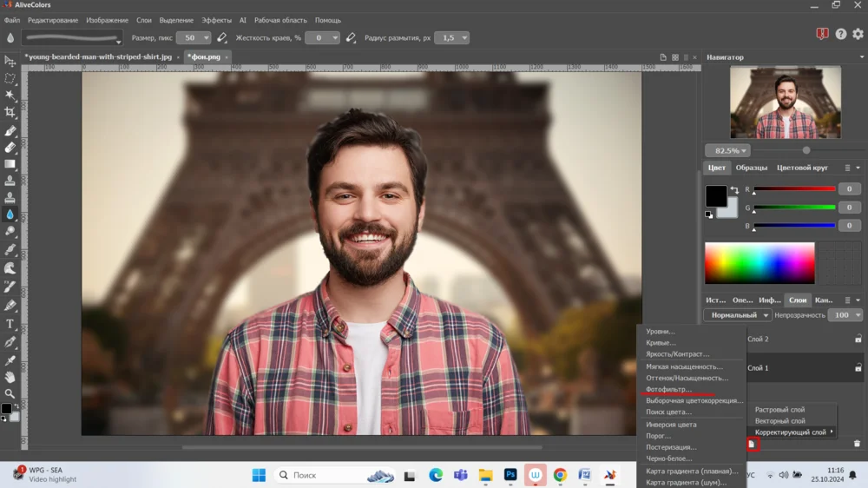This screenshot has height=488, width=868.
Task: Swap foreground and background colors in Color panel
Action: (x=734, y=190)
